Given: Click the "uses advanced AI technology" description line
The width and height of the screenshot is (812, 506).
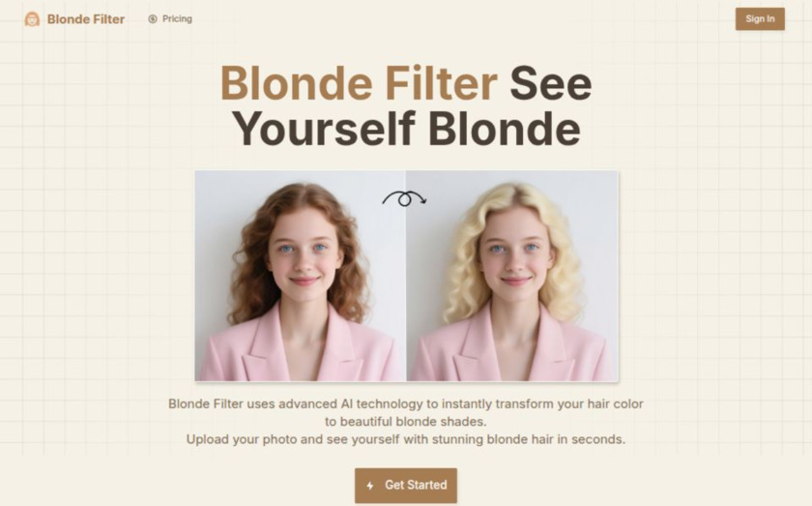Looking at the screenshot, I should [x=406, y=403].
